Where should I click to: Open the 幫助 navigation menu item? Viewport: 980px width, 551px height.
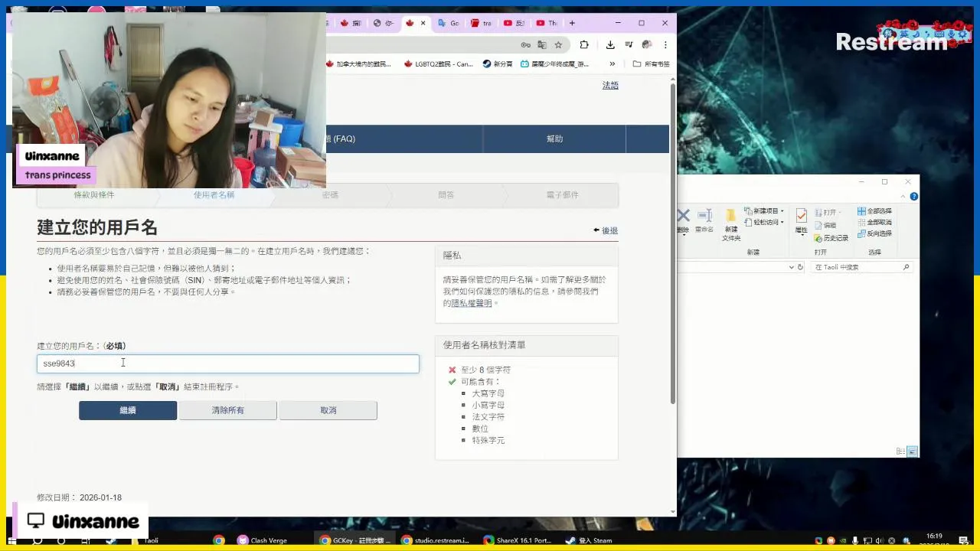554,139
